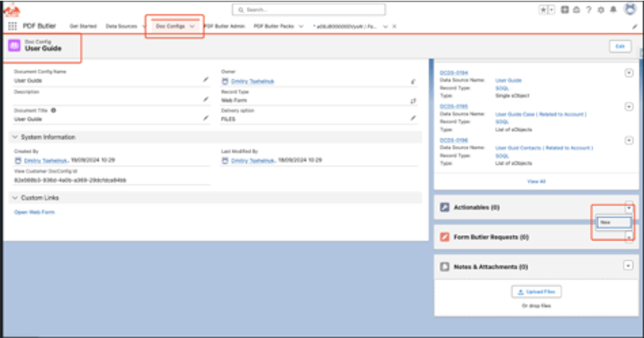
Task: Click Document Title info icon
Action: (x=53, y=110)
